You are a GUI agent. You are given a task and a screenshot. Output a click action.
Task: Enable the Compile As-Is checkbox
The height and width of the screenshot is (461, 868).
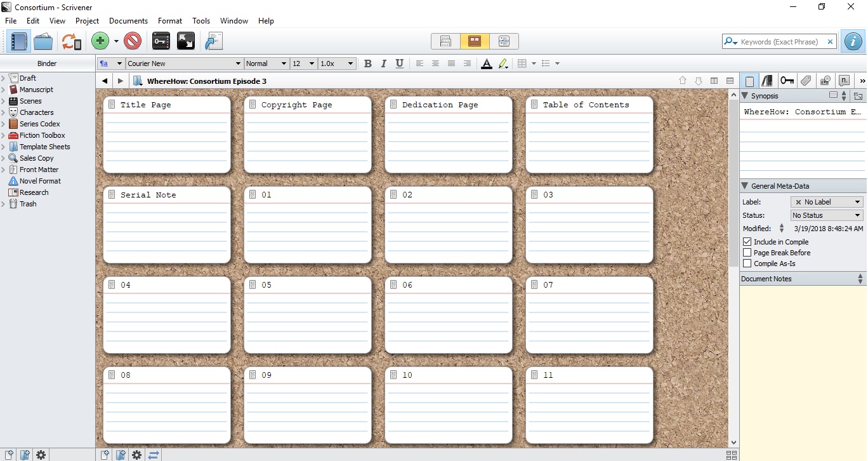click(x=747, y=264)
